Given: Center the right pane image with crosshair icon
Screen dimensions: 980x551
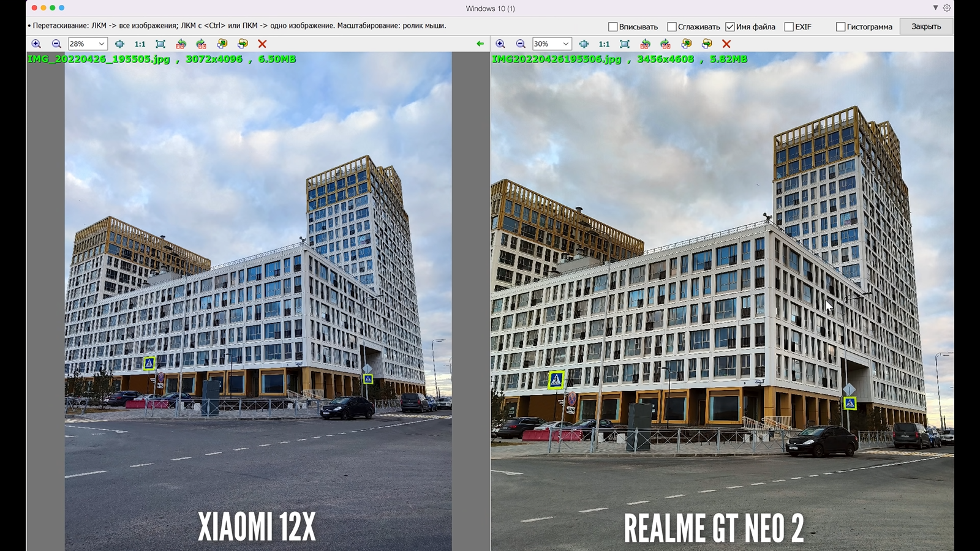Looking at the screenshot, I should pos(584,44).
